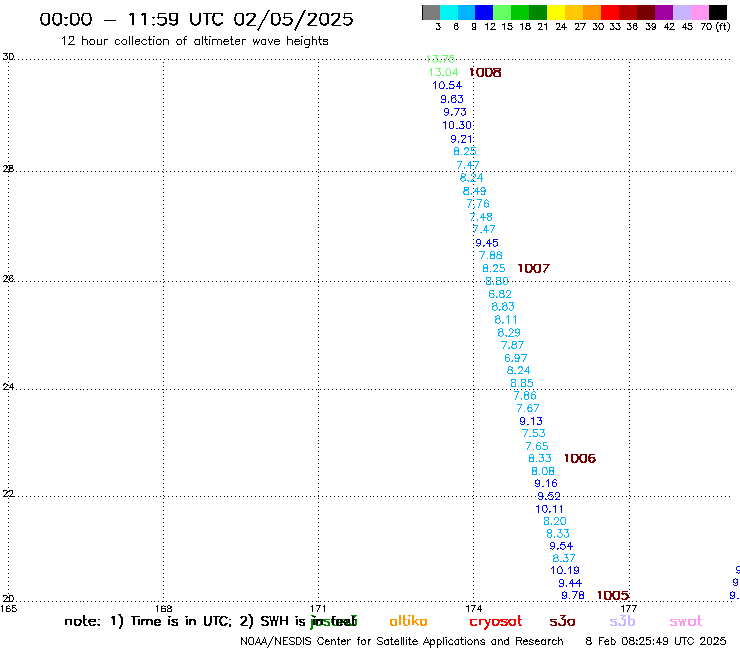Click the longitude axis label '168'
740x650 pixels.
163,608
